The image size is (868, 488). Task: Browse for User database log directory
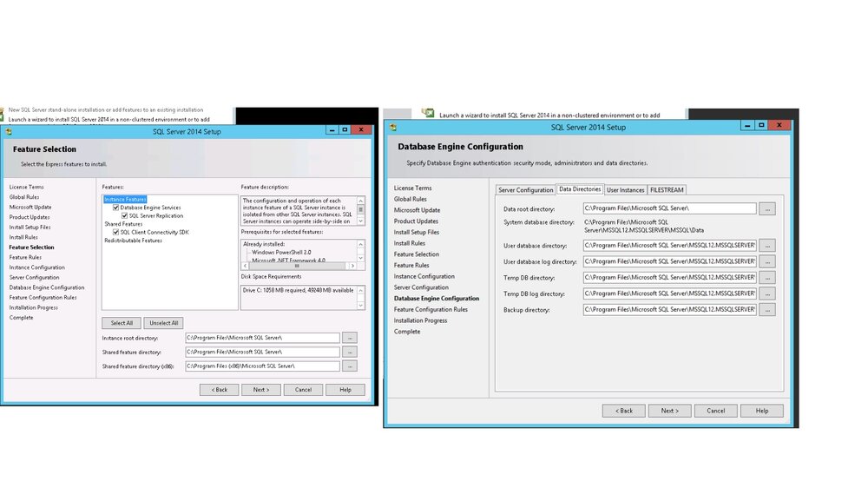(x=767, y=261)
